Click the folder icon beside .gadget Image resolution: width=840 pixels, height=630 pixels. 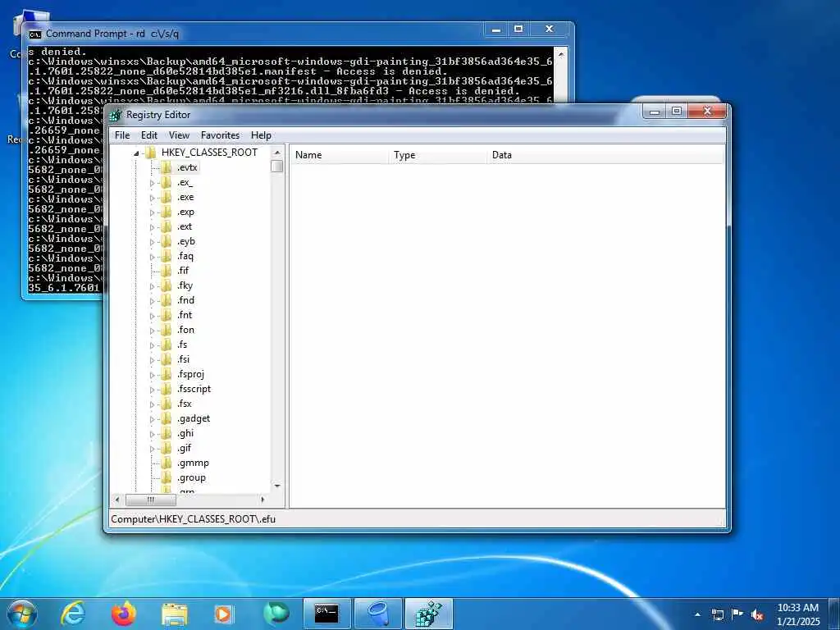167,418
